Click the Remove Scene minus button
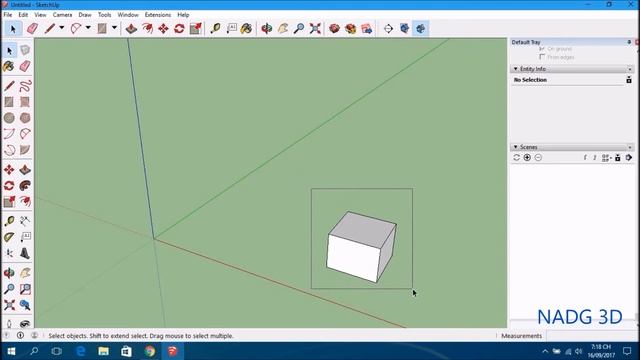Viewport: 640px width, 360px height. click(538, 158)
